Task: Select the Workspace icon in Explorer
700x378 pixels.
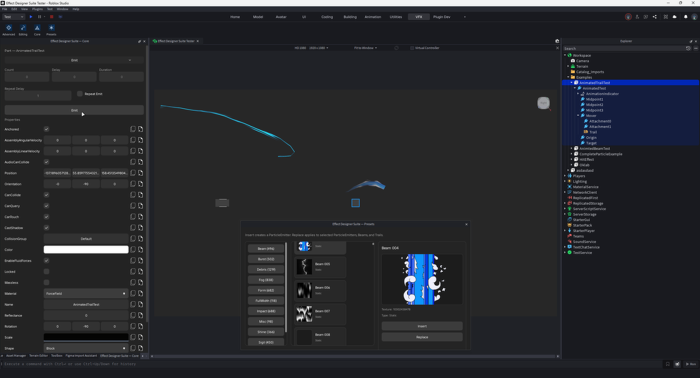Action: click(570, 55)
